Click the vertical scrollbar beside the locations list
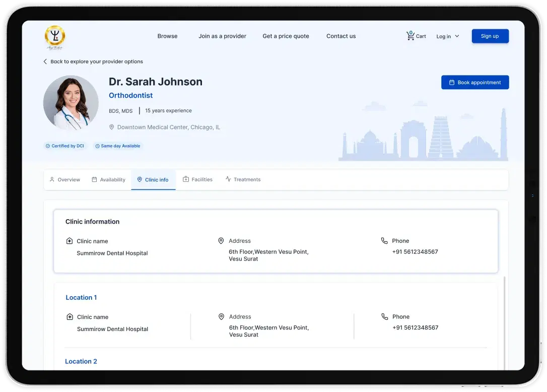This screenshot has height=392, width=547. coord(505,323)
